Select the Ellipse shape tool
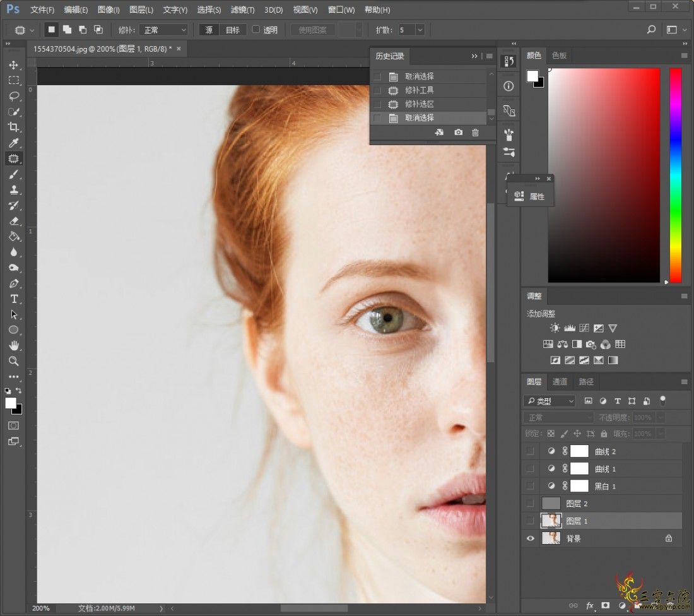Screen dimensions: 694x616 tap(14, 330)
